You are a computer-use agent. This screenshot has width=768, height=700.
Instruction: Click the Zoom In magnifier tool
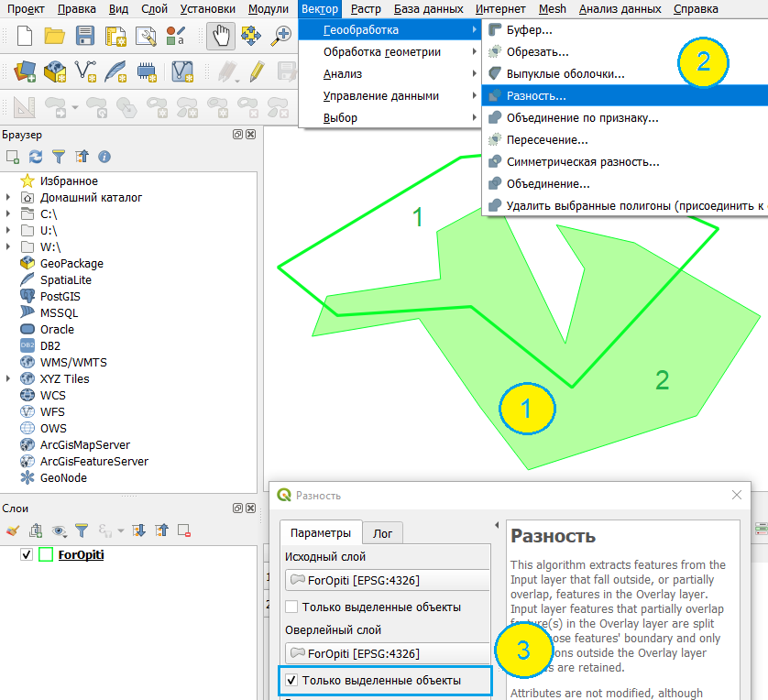coord(281,37)
